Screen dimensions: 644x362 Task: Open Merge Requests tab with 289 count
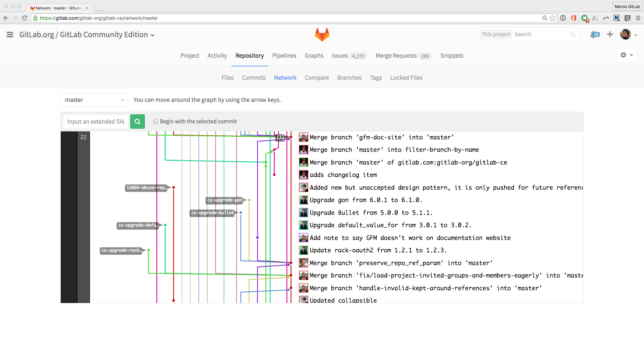[x=404, y=56]
